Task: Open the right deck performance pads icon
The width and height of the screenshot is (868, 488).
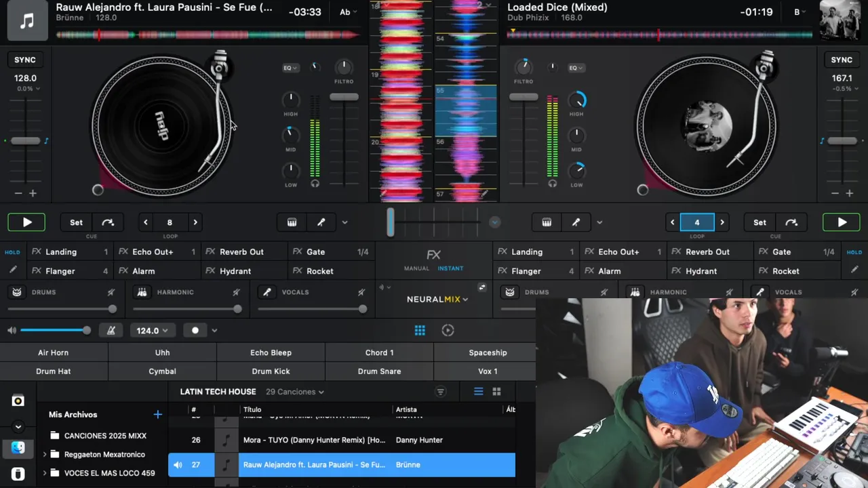Action: pos(547,222)
